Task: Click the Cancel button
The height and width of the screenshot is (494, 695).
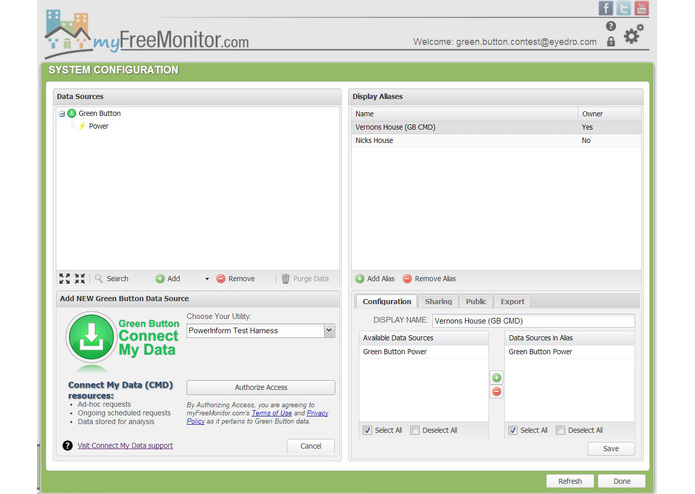Action: 311,446
